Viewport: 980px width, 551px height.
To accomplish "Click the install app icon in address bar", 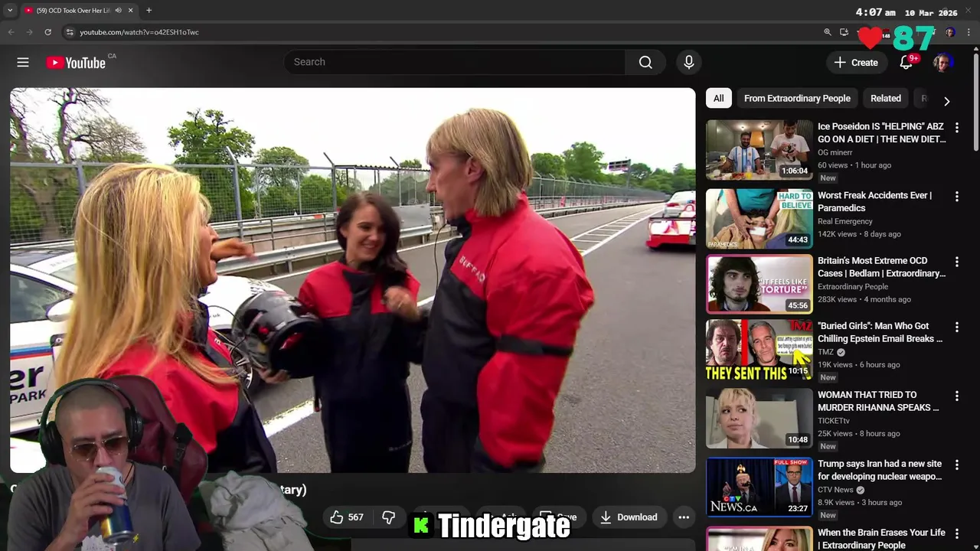I will click(844, 32).
